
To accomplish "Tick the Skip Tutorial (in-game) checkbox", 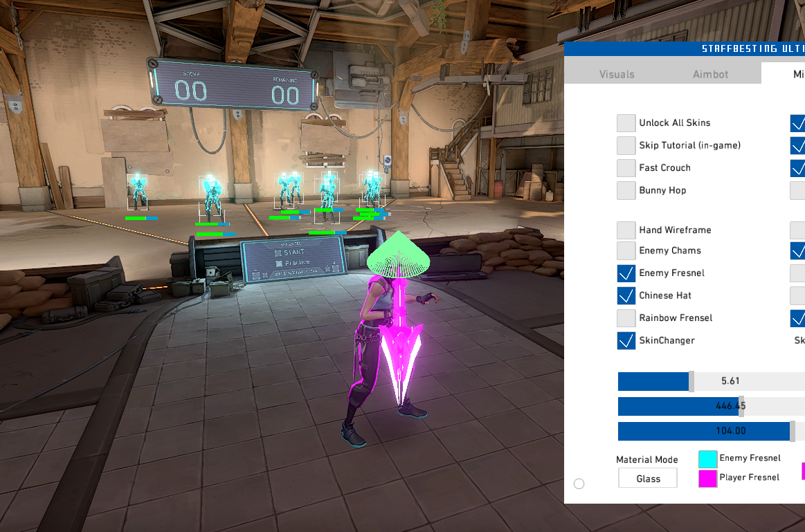I will (x=626, y=145).
